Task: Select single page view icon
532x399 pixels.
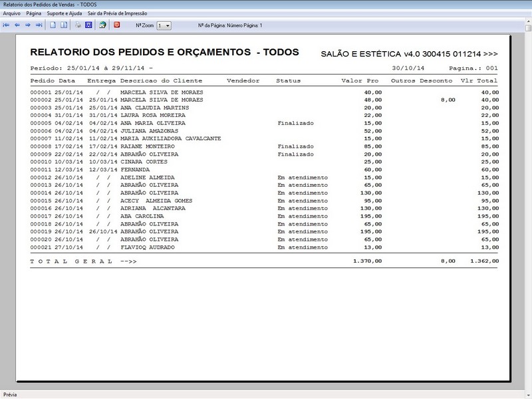Action: 53,25
